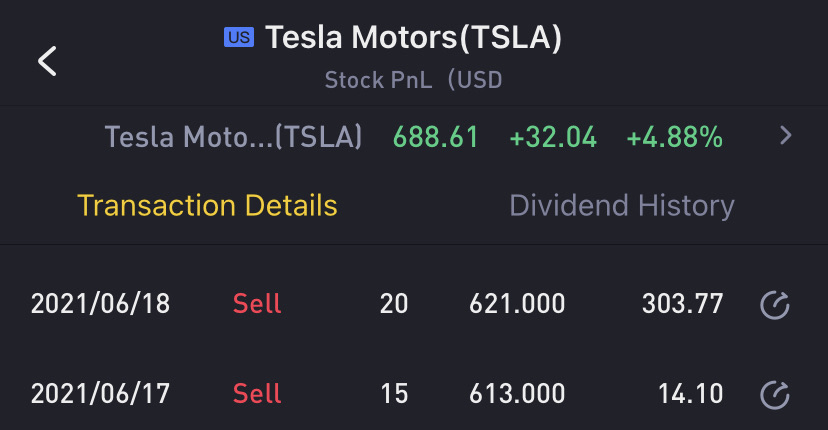The height and width of the screenshot is (430, 828).
Task: Tap the +4.88% percentage change
Action: coord(674,137)
